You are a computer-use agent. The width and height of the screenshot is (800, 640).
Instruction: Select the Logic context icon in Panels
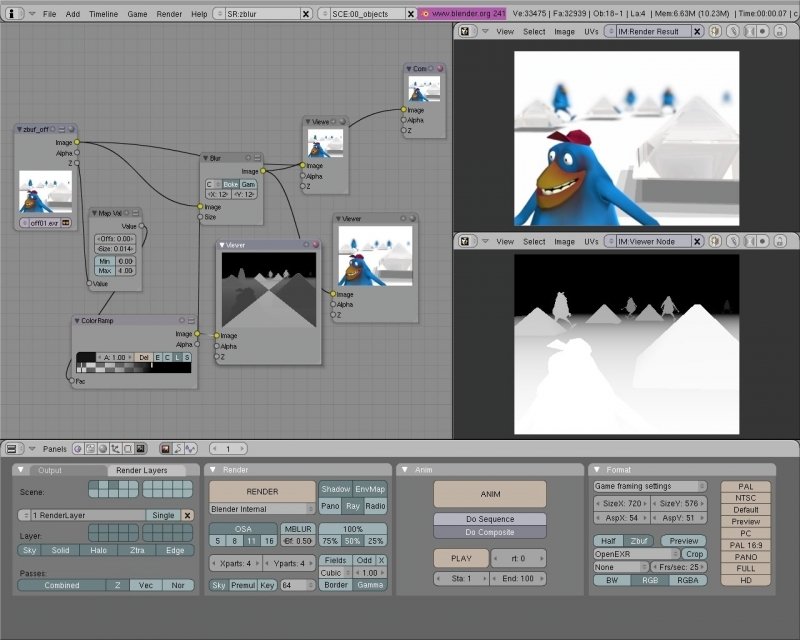point(78,449)
